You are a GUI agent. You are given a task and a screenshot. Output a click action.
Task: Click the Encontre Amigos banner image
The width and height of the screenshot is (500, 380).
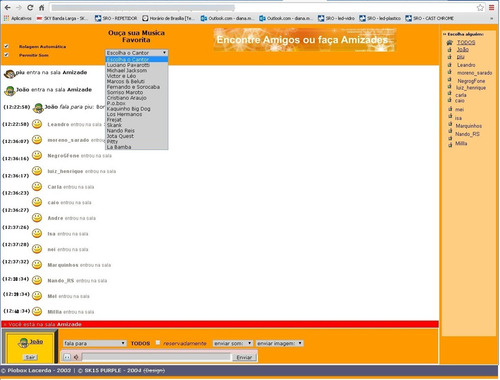(x=305, y=40)
